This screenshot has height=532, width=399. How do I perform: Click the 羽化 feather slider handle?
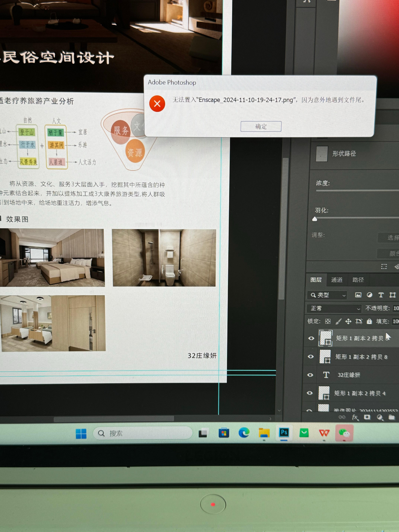click(315, 219)
